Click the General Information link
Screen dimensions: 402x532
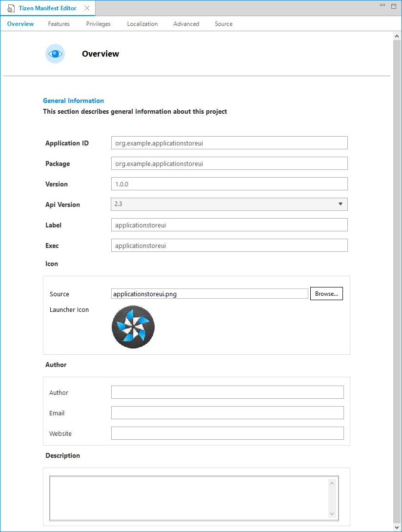[x=73, y=101]
